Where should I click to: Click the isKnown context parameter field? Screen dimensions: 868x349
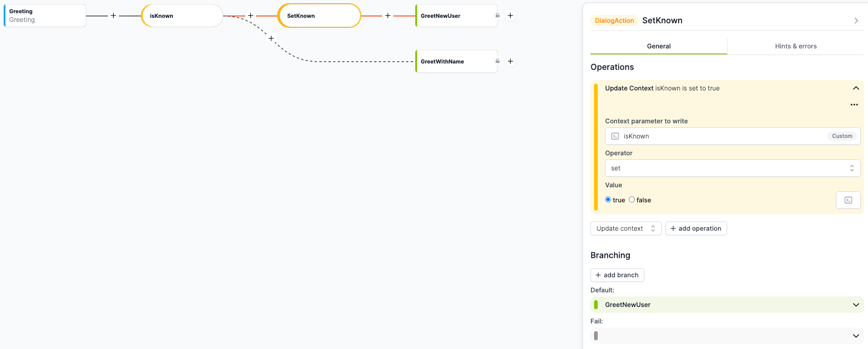click(723, 136)
